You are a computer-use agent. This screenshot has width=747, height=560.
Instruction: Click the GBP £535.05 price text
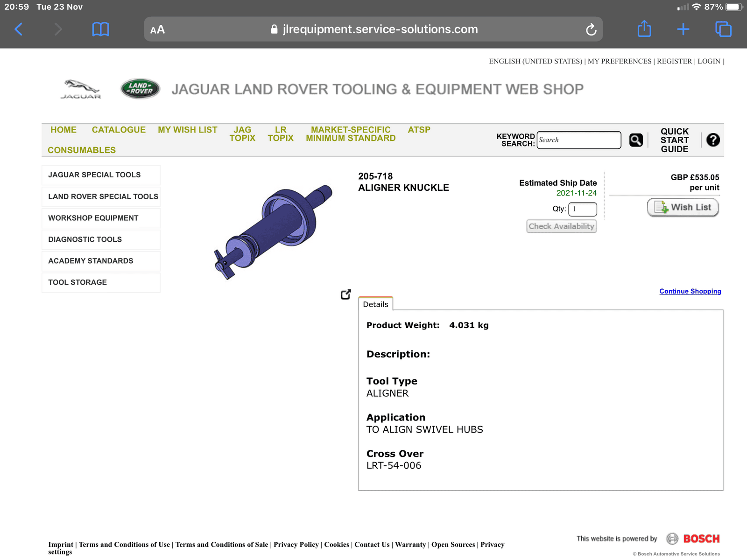[695, 177]
